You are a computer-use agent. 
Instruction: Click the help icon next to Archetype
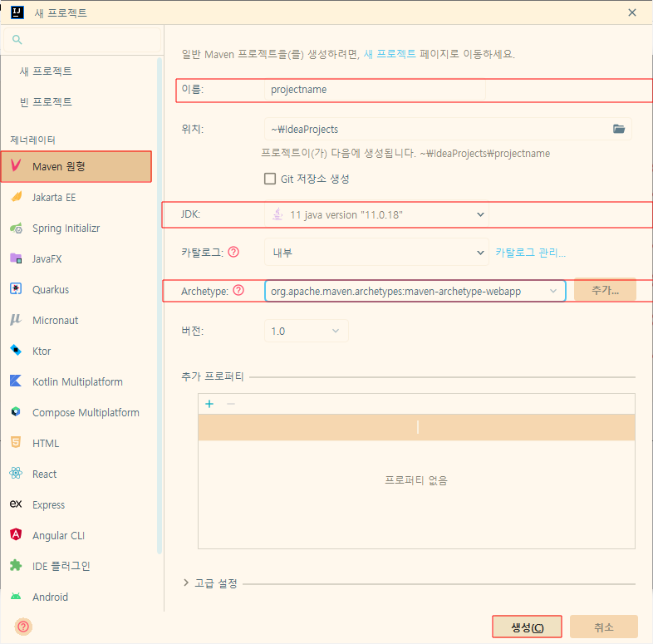tap(238, 290)
